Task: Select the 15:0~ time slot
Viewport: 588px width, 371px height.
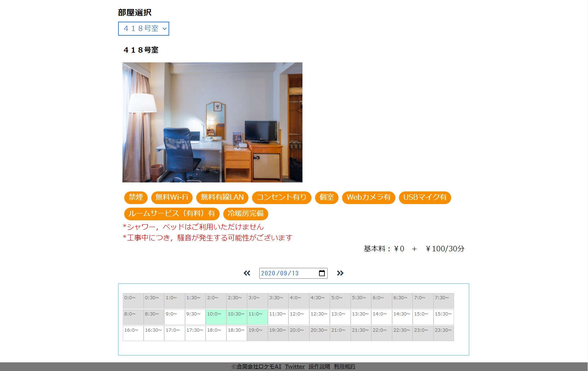Action: pos(423,317)
